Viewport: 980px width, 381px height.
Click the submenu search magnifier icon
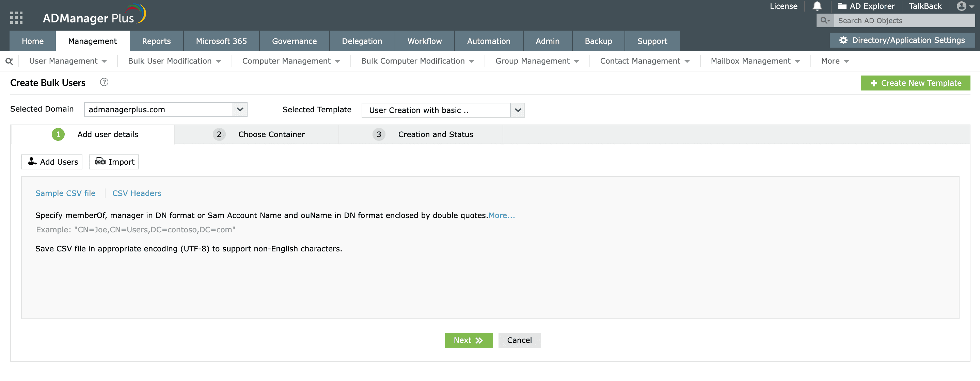(9, 61)
